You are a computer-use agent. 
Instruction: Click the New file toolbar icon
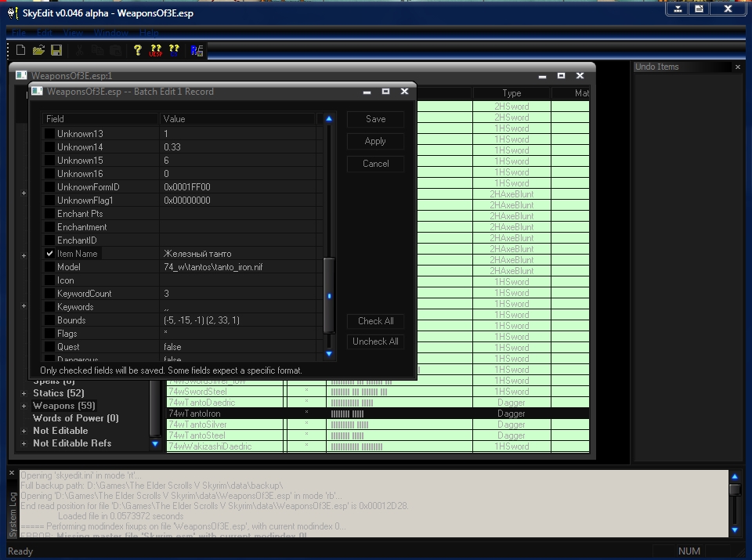(21, 50)
